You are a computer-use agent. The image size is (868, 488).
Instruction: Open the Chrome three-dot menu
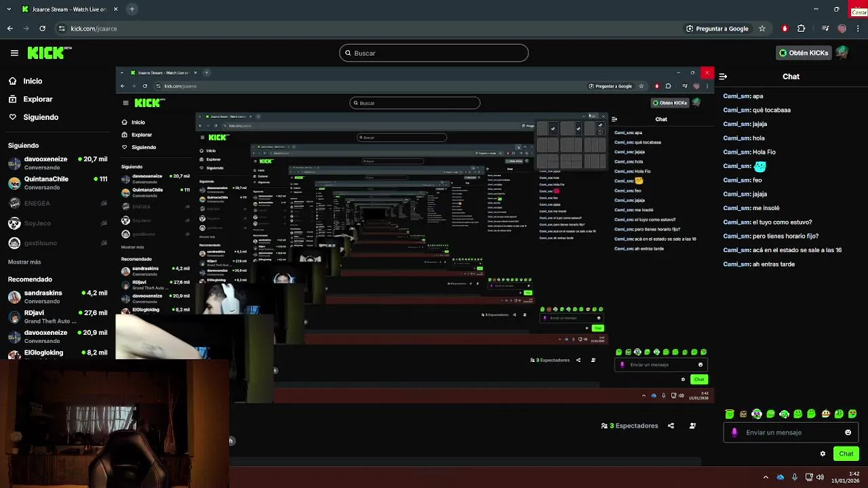click(x=859, y=28)
